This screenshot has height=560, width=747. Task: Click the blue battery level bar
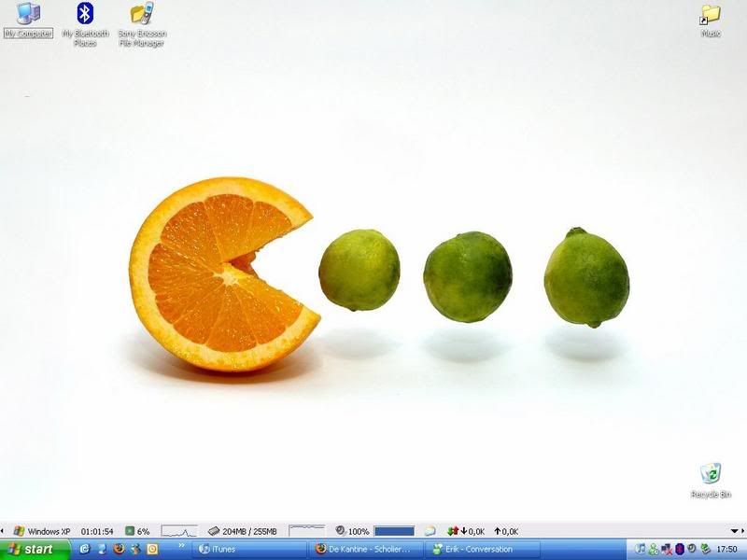click(x=394, y=531)
